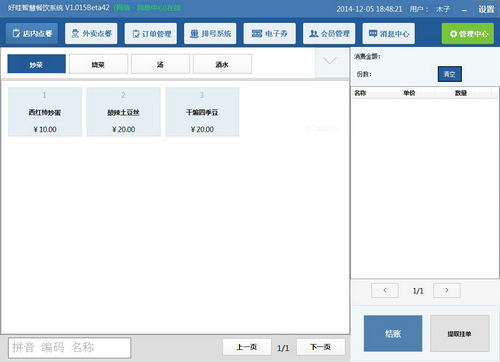Viewport: 500px width, 362px height.
Task: Select the 烧菜 dish category tab
Action: pos(98,64)
